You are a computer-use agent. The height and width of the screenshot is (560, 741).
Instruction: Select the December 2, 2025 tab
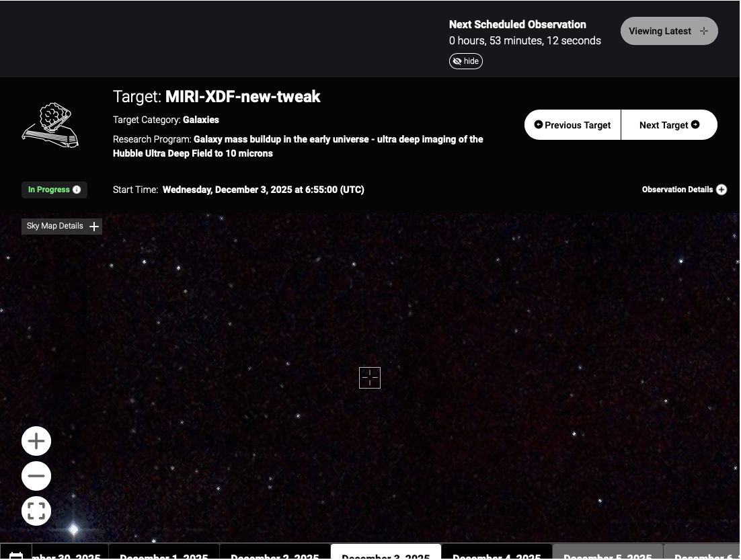(275, 554)
